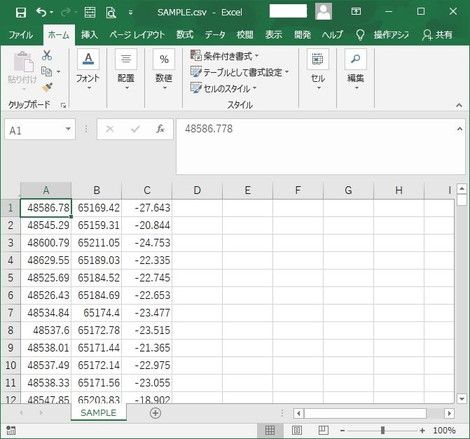Click the macro recording icon in status bar
Screen dimensions: 470x439
(11, 430)
